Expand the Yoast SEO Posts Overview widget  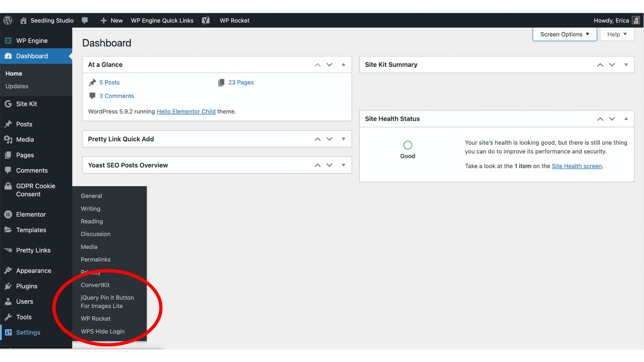pyautogui.click(x=343, y=165)
